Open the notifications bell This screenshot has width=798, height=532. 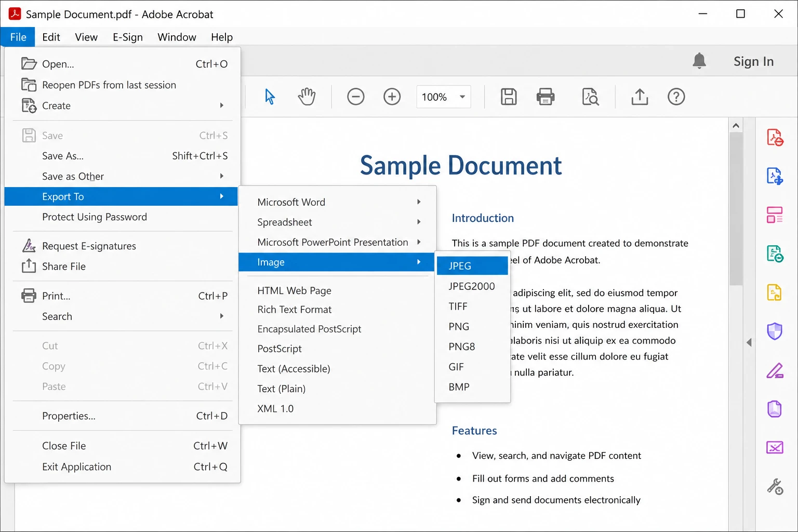(699, 61)
